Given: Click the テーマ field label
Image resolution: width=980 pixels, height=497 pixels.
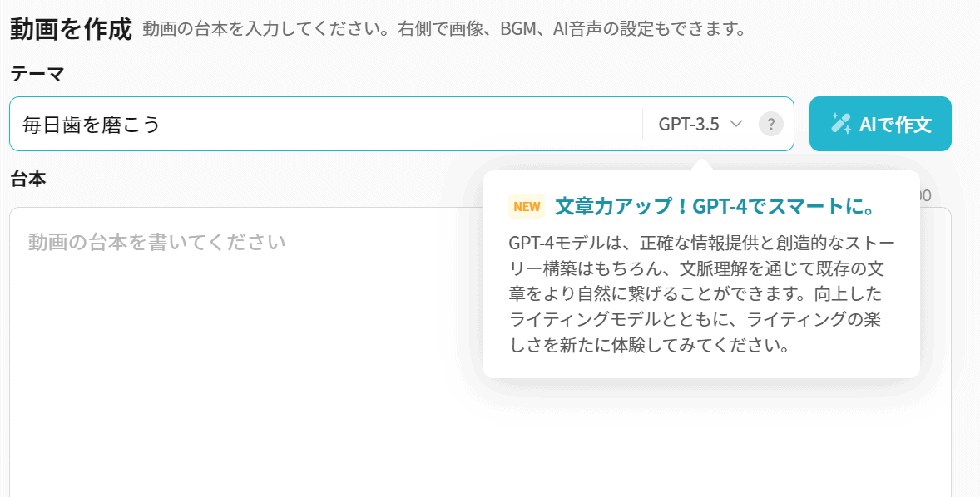Looking at the screenshot, I should click(x=37, y=74).
